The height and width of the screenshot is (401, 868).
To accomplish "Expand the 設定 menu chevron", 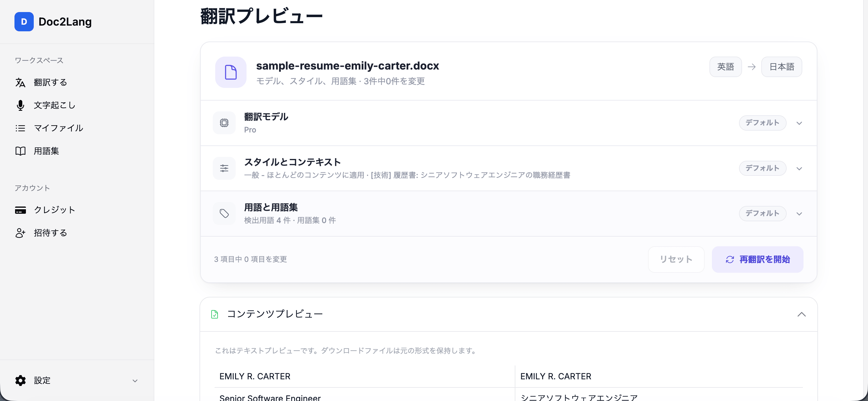I will click(x=135, y=381).
